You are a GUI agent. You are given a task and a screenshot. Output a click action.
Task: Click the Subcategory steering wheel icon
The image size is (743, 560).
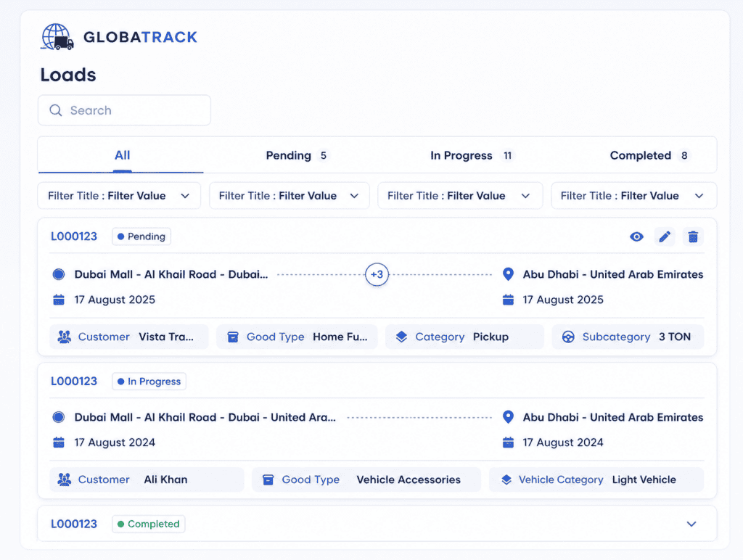pyautogui.click(x=568, y=337)
